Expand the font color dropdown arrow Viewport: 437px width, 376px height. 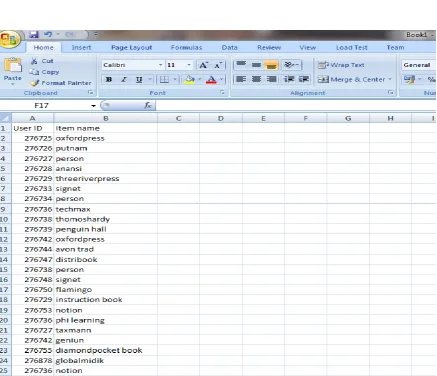(x=221, y=79)
